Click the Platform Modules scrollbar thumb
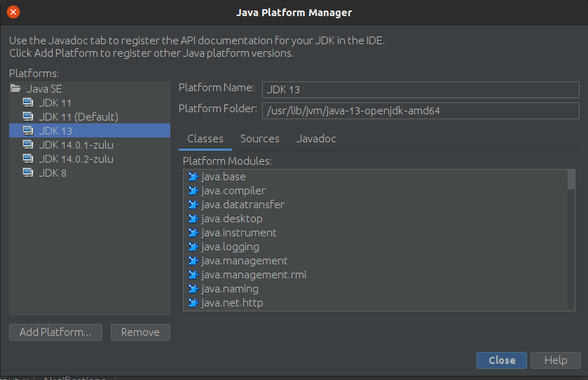 (571, 179)
